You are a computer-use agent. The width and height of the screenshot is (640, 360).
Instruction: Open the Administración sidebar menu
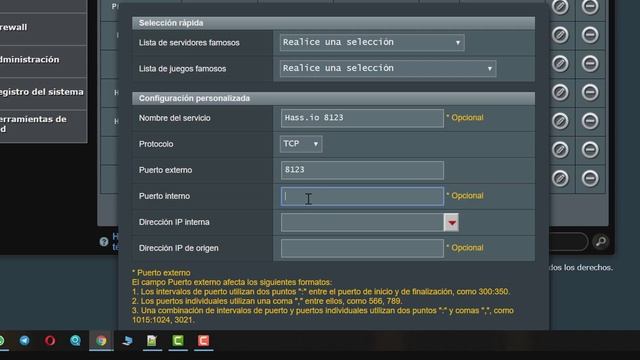click(x=43, y=60)
